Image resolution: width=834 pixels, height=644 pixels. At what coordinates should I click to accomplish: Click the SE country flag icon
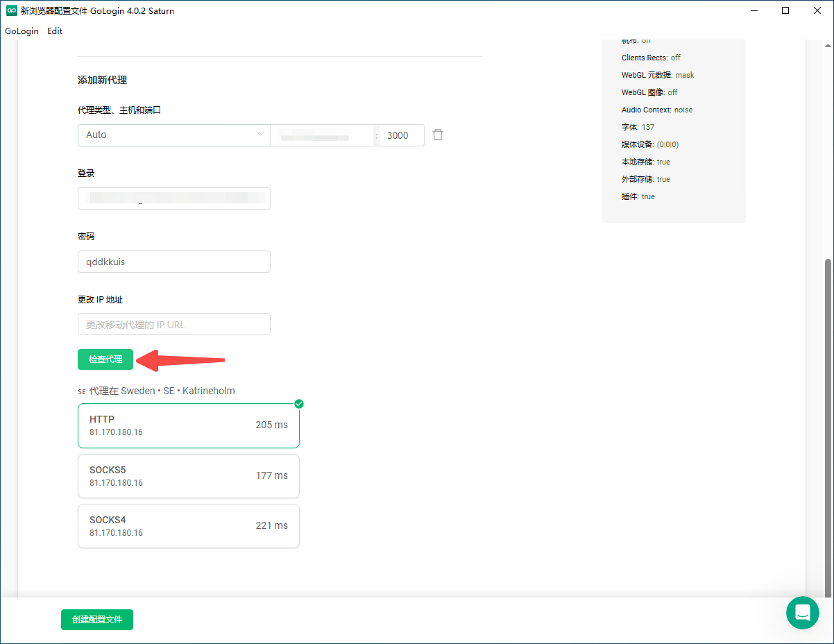click(x=82, y=391)
